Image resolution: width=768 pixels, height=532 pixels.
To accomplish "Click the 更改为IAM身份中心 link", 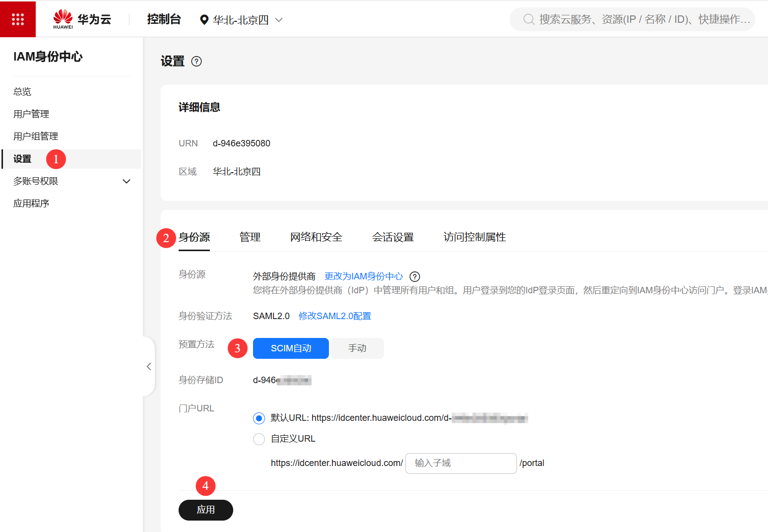I will (x=363, y=276).
